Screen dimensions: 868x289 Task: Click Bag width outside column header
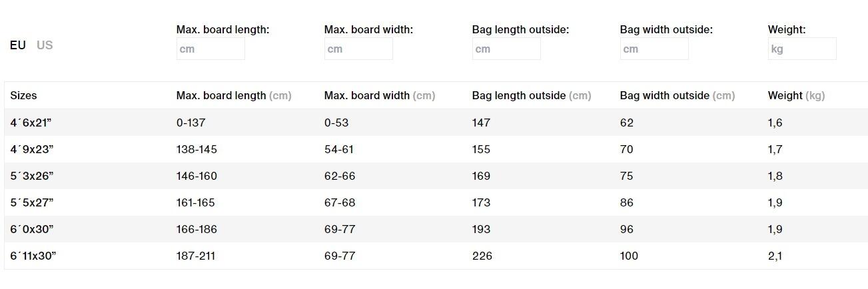tap(677, 95)
